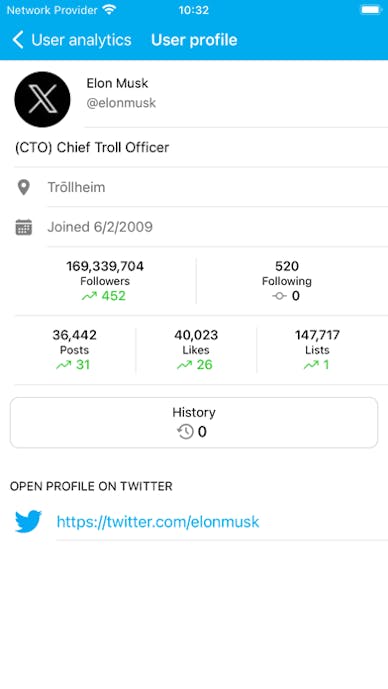Tap the User profile title
388x689 pixels.
(194, 40)
